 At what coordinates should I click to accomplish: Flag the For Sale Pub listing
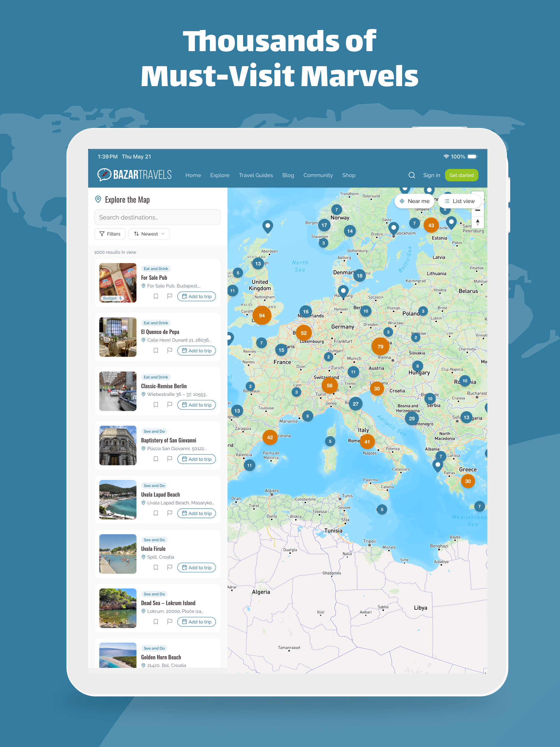point(170,296)
